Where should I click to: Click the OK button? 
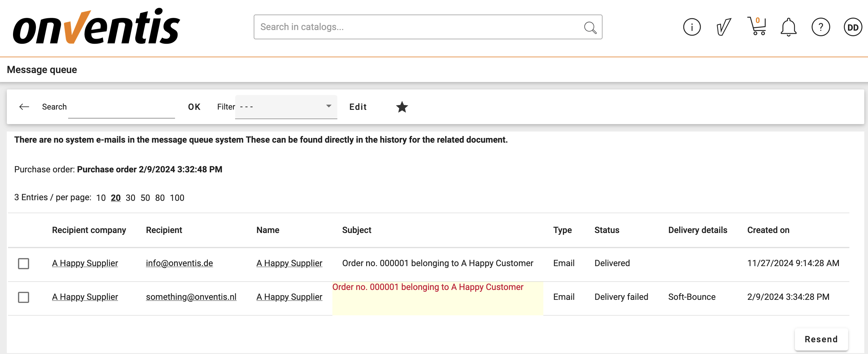pyautogui.click(x=194, y=107)
